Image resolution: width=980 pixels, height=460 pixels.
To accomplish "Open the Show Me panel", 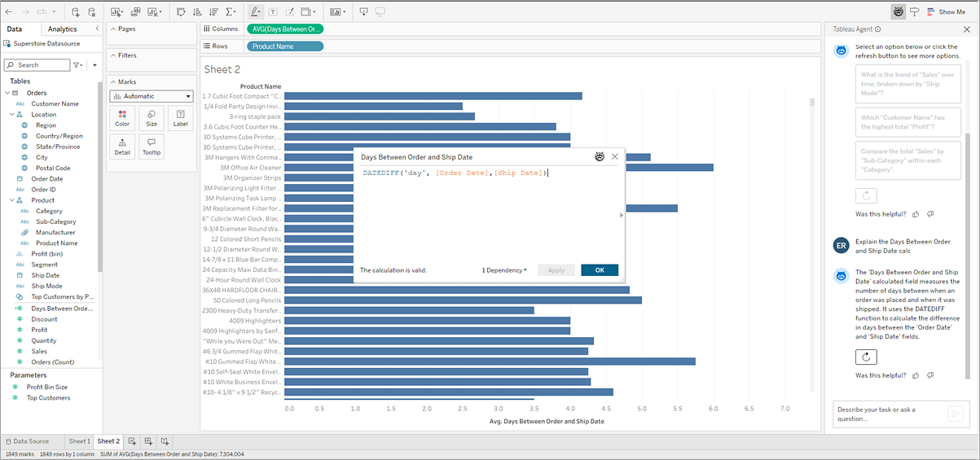I will pyautogui.click(x=946, y=12).
